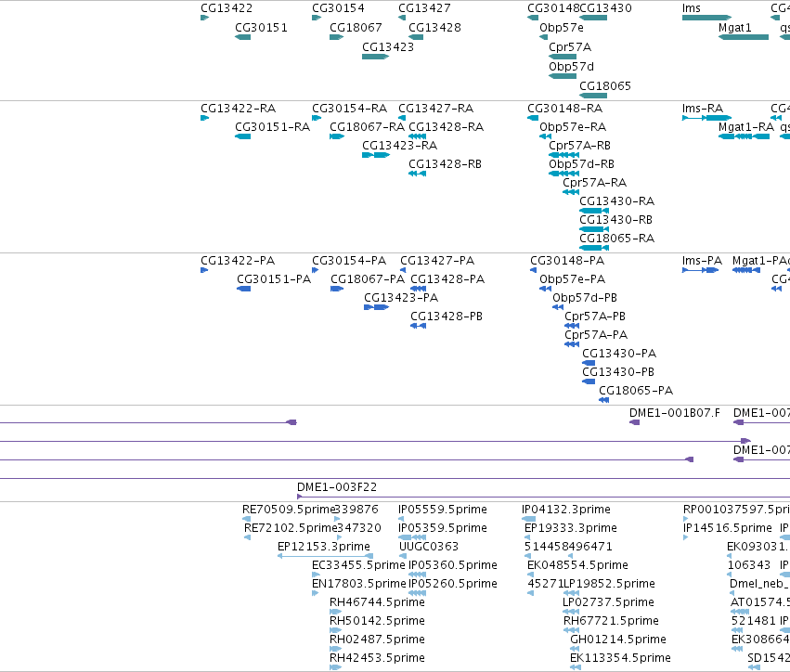Select protein Cpr57A-PB label
Image resolution: width=790 pixels, height=672 pixels.
595,317
